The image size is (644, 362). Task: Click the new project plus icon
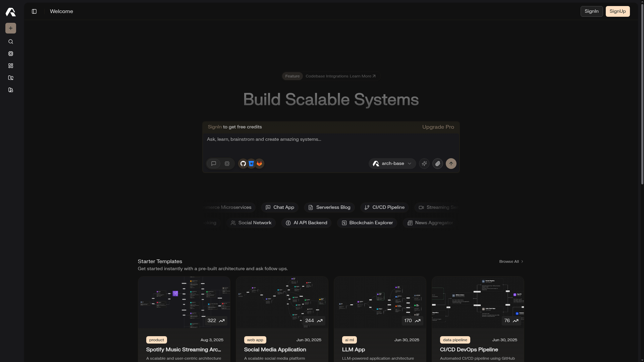pos(11,28)
